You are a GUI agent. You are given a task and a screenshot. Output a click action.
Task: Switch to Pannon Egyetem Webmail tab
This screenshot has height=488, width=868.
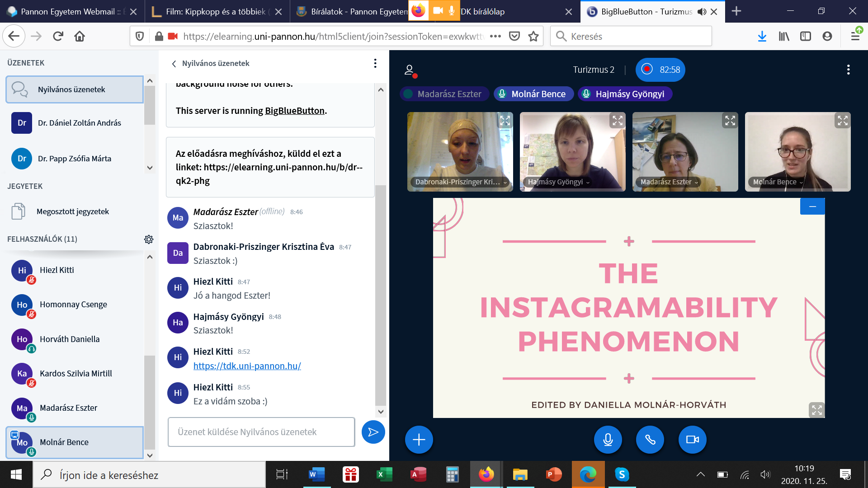[x=72, y=12]
